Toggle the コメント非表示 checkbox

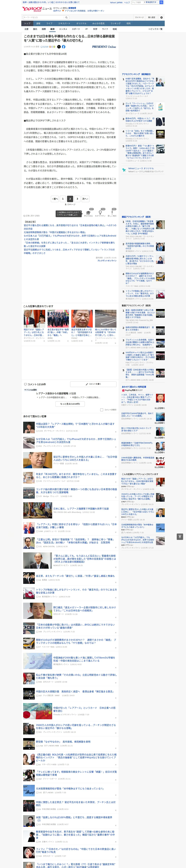click(102, 410)
